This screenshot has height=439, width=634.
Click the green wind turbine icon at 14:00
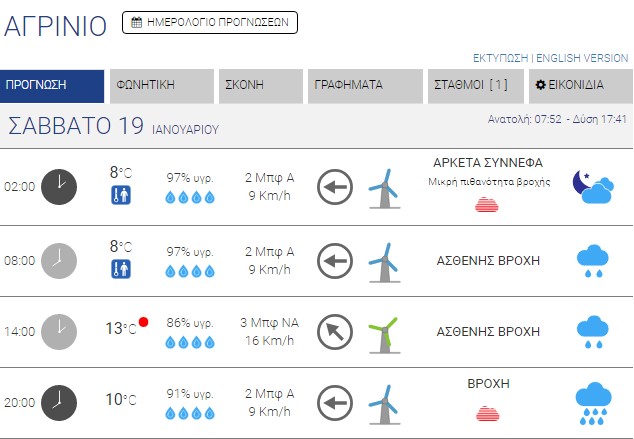point(383,332)
